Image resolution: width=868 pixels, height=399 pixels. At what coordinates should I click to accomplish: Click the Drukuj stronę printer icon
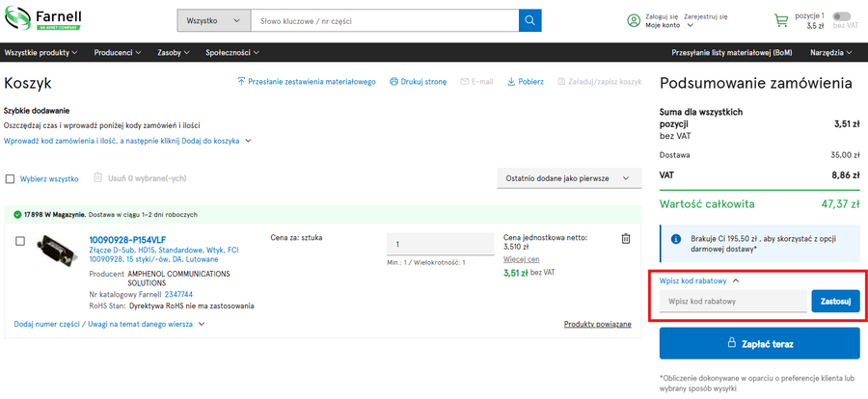pos(394,82)
